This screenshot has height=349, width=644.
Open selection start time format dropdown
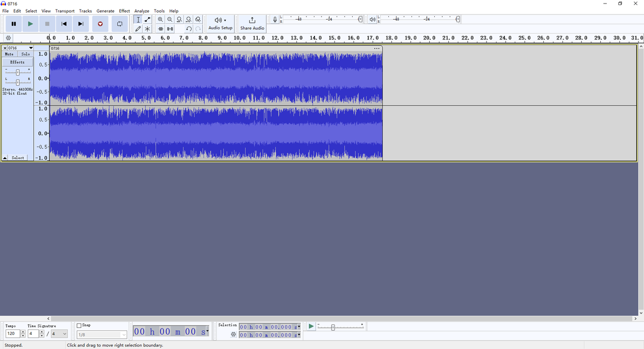pos(299,327)
